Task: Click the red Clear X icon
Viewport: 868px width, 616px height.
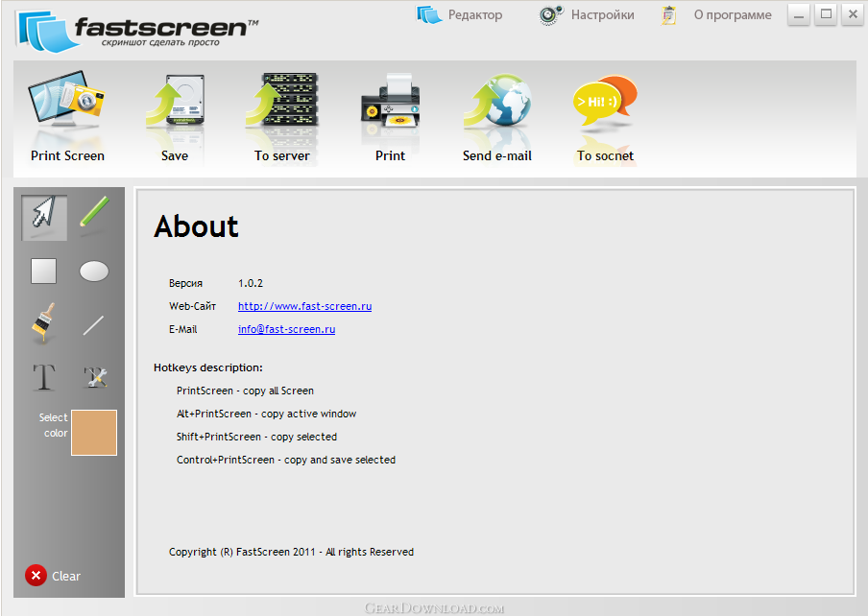Action: click(x=36, y=576)
